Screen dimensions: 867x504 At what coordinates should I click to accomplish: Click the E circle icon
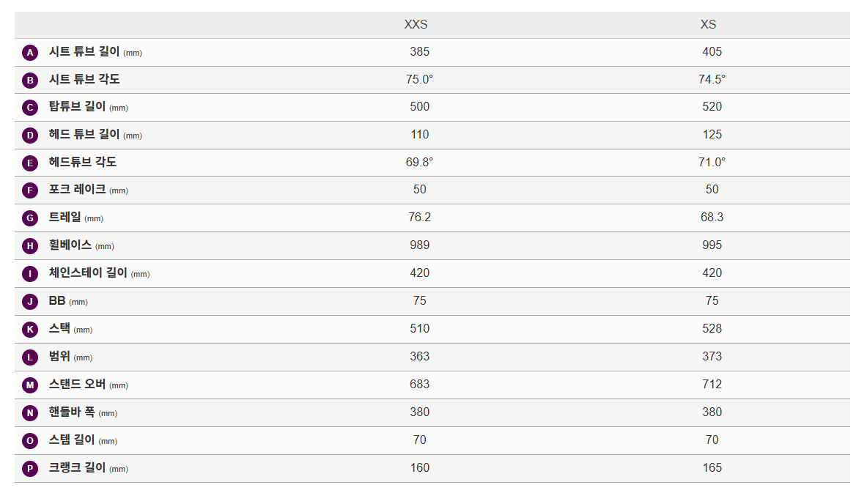[30, 163]
